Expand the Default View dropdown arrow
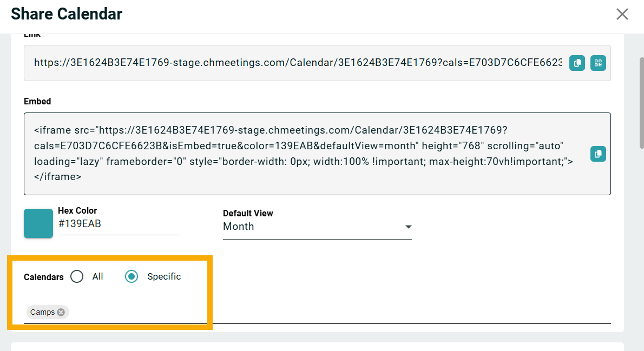This screenshot has width=644, height=351. point(408,227)
